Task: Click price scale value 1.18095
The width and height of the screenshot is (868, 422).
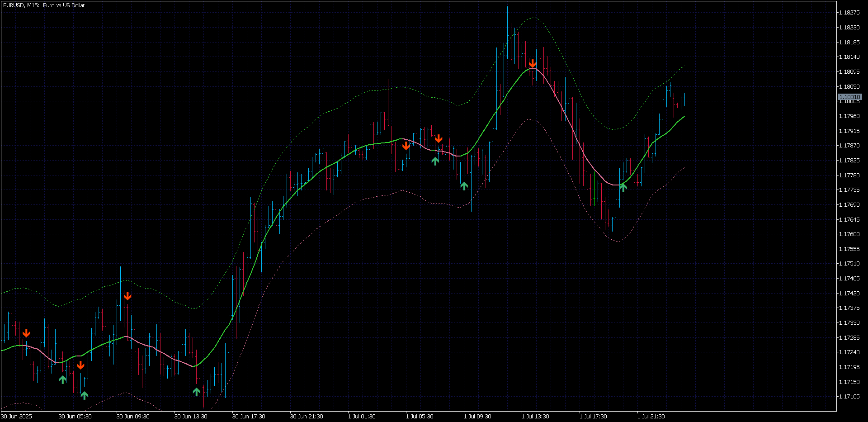Action: (x=849, y=72)
